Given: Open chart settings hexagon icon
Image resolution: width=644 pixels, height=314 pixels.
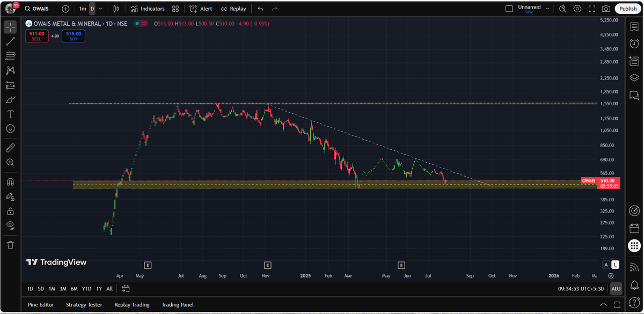Looking at the screenshot, I should (577, 9).
